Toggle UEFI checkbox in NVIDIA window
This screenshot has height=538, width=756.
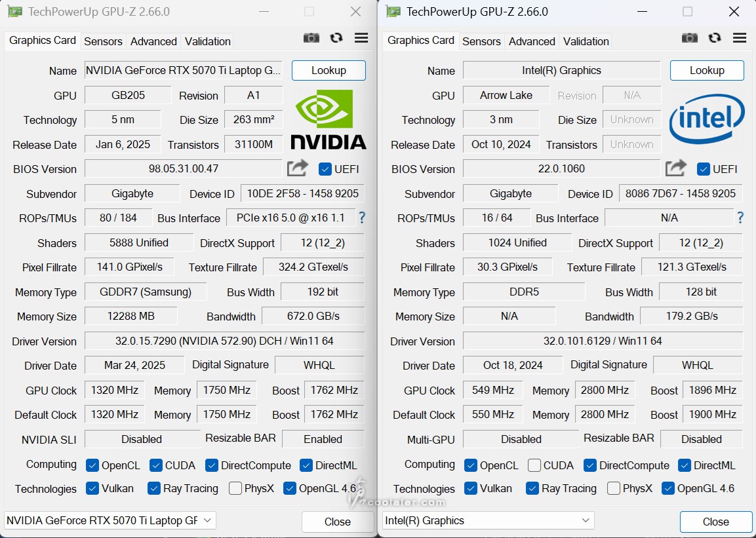coord(325,169)
